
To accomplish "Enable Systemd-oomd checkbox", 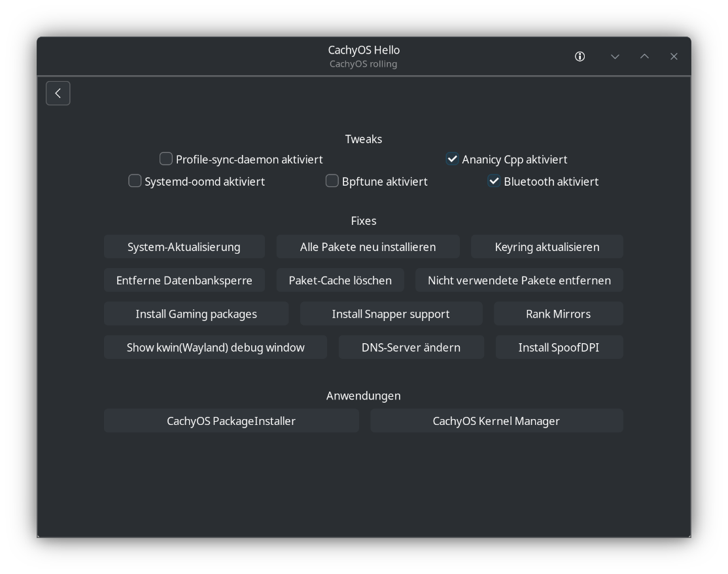I will point(135,181).
